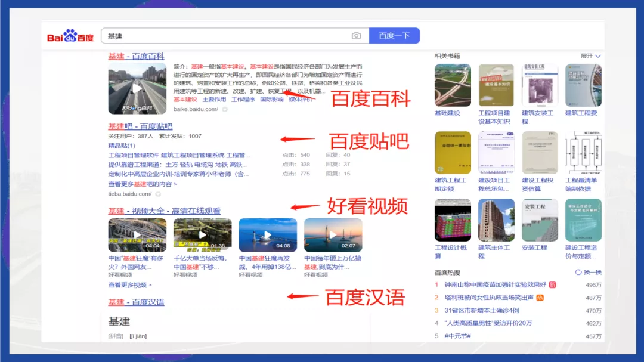
Task: Open the 中国每年砸上万亿搞基建 video title
Action: (333, 262)
